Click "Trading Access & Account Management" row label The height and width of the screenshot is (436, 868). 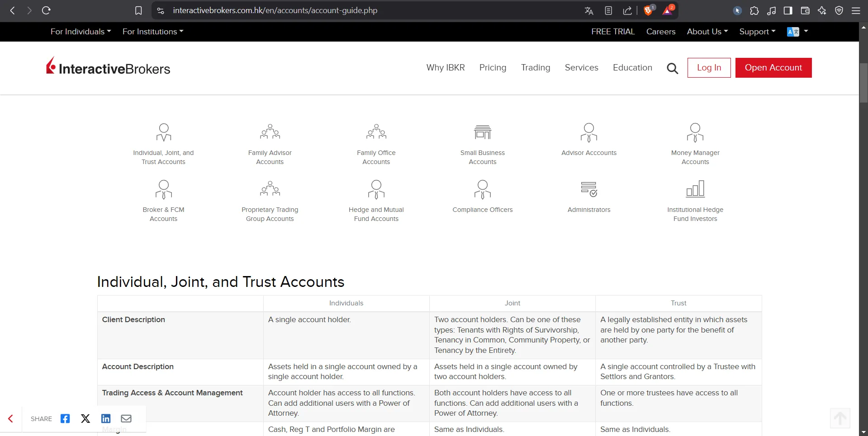[172, 393]
